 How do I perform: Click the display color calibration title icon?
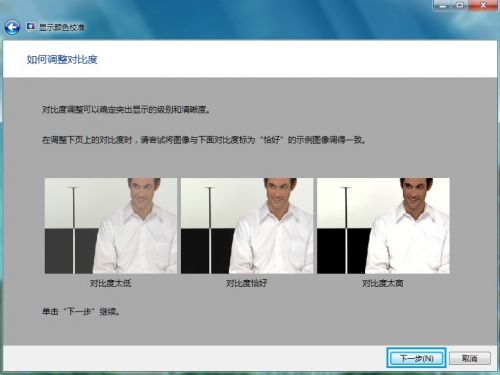pyautogui.click(x=31, y=27)
